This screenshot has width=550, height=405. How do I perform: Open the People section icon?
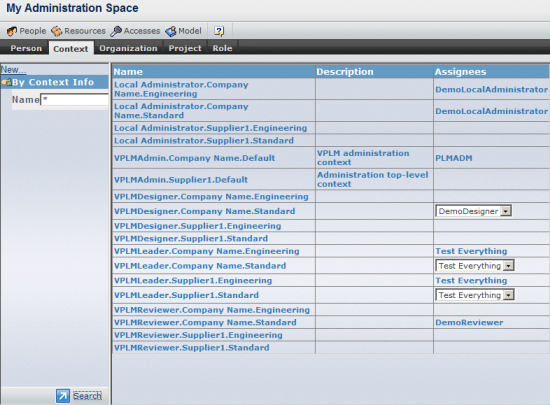pyautogui.click(x=12, y=31)
